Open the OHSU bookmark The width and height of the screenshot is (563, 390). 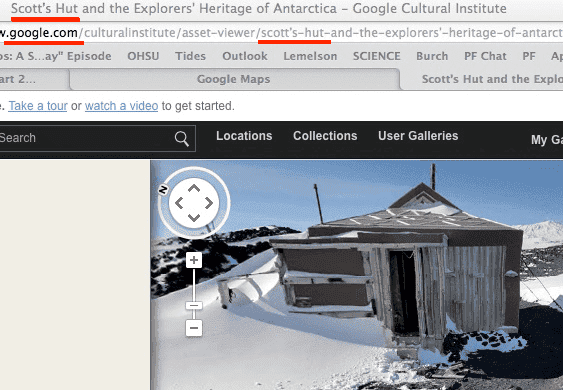click(143, 56)
